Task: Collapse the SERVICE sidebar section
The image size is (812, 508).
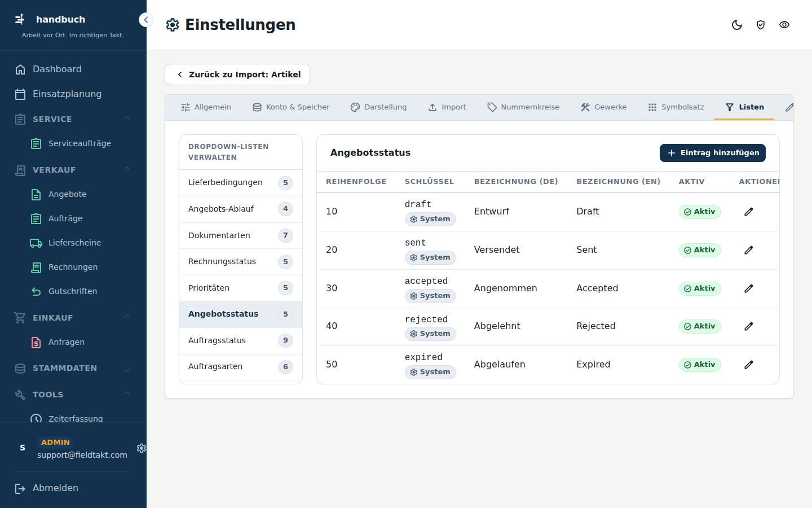Action: pyautogui.click(x=73, y=119)
